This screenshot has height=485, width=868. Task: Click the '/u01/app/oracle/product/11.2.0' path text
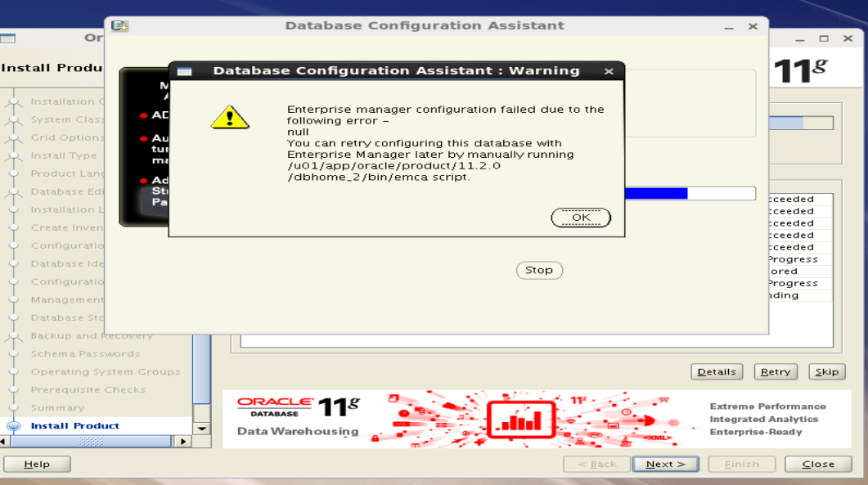pyautogui.click(x=394, y=165)
